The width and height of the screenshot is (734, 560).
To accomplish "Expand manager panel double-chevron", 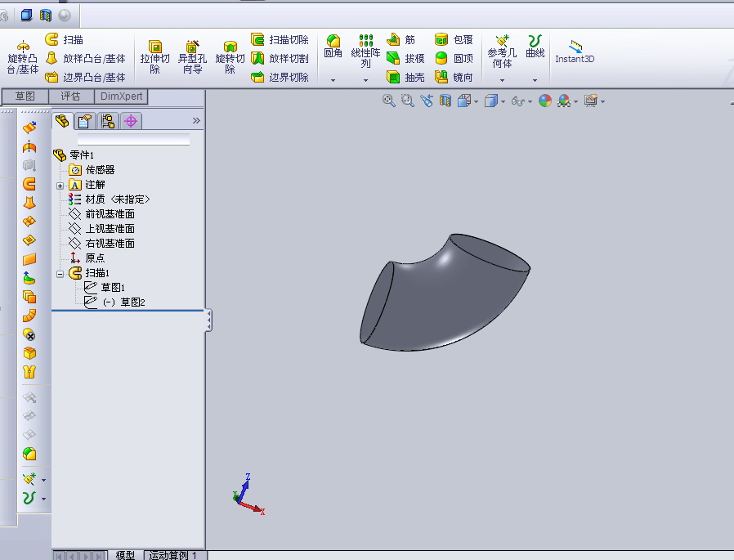I will tap(196, 121).
